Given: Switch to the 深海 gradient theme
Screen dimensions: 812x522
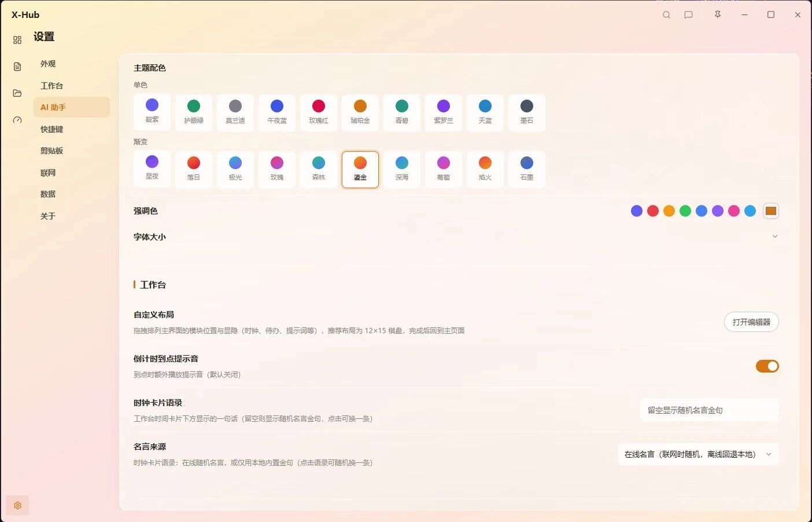Looking at the screenshot, I should 402,170.
